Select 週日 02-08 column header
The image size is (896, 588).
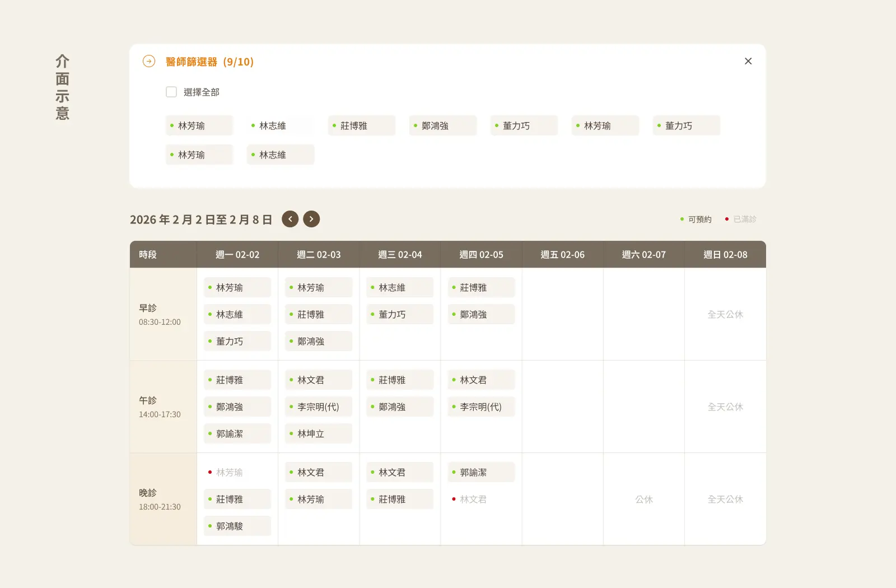[x=725, y=254]
